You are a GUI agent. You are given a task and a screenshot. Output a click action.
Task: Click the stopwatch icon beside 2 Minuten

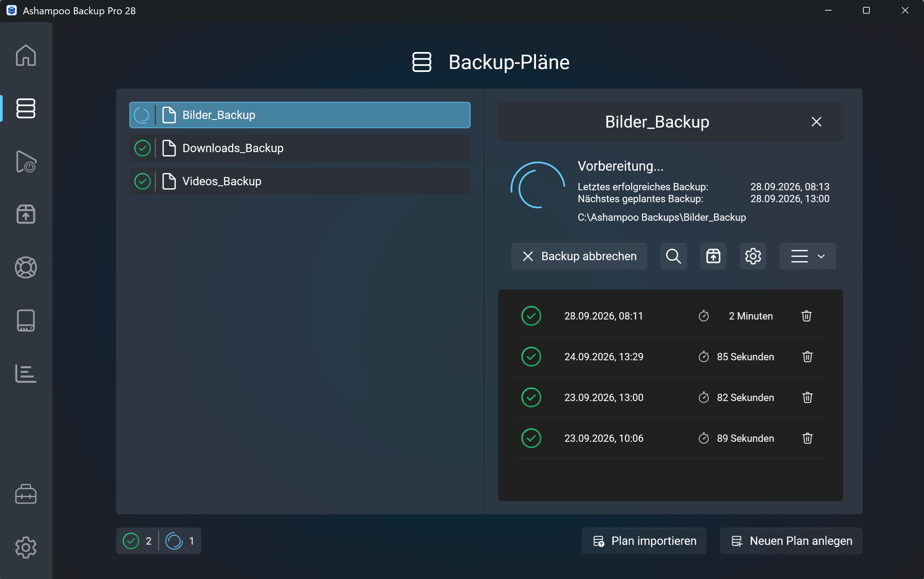704,316
